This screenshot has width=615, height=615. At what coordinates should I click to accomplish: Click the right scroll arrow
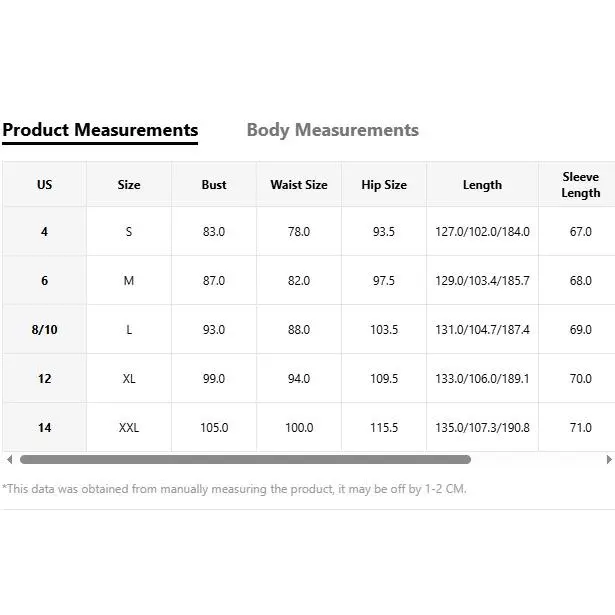tap(609, 460)
